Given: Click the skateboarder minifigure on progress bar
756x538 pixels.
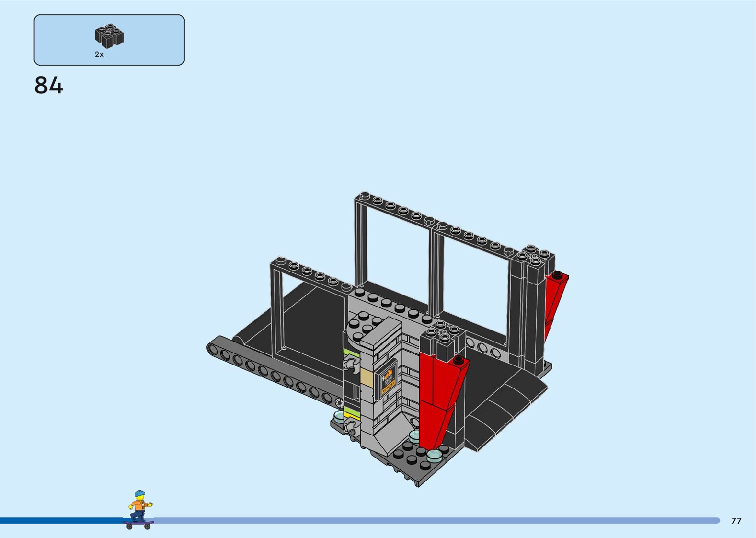Looking at the screenshot, I should tap(139, 509).
